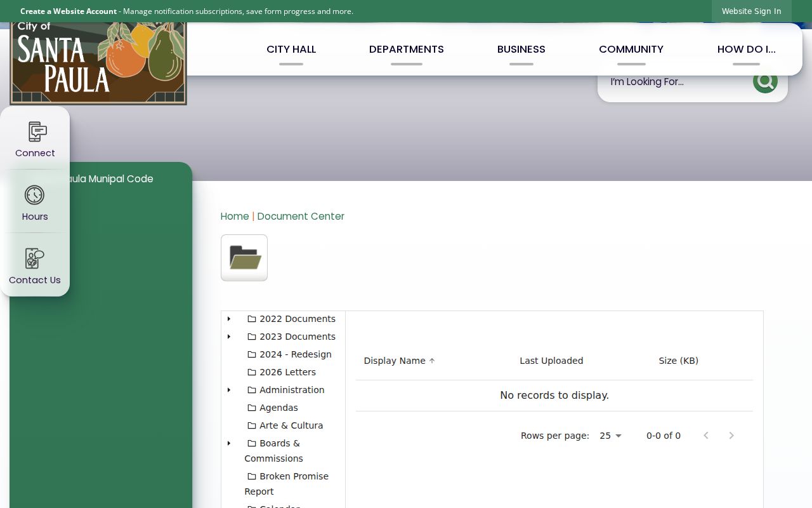Viewport: 812px width, 508px height.
Task: Open the Connect widget icon
Action: coord(37,131)
